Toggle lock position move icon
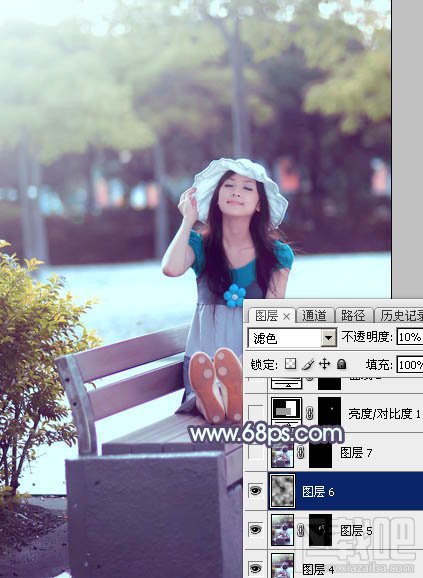Viewport: 423px width, 578px height. click(325, 365)
